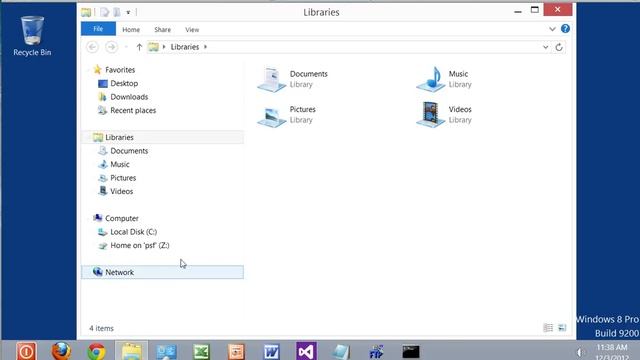This screenshot has width=640, height=360.
Task: Click the taskbar volume speaker icon
Action: pyautogui.click(x=580, y=352)
